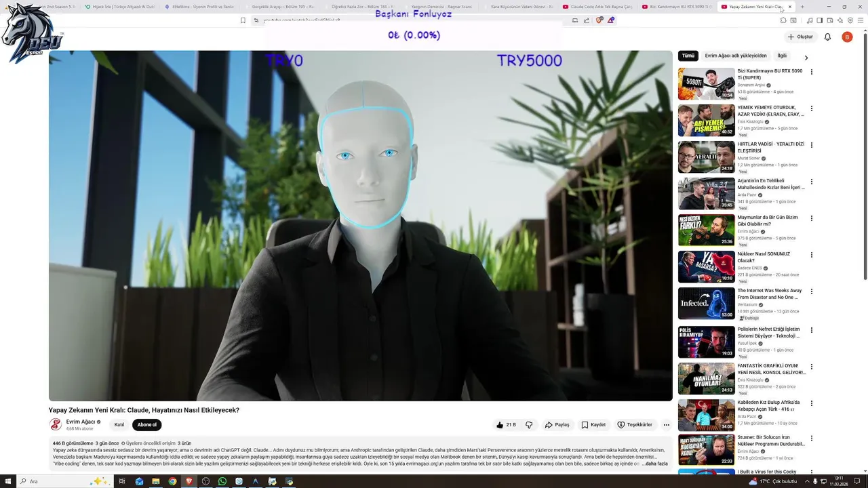Open options menu for Arjantin'in En Tehlikeli video
This screenshot has width=868, height=488.
[812, 182]
